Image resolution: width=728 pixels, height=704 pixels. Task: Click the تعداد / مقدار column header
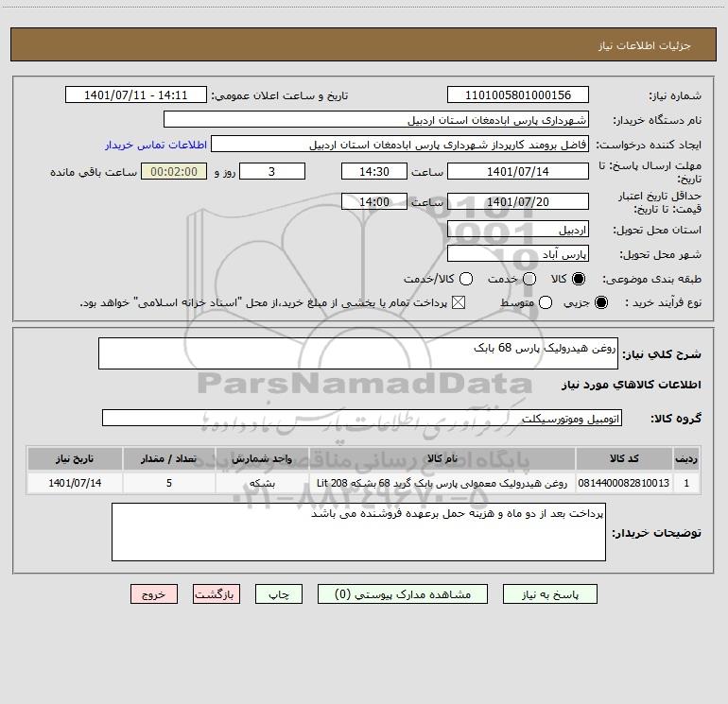(169, 458)
